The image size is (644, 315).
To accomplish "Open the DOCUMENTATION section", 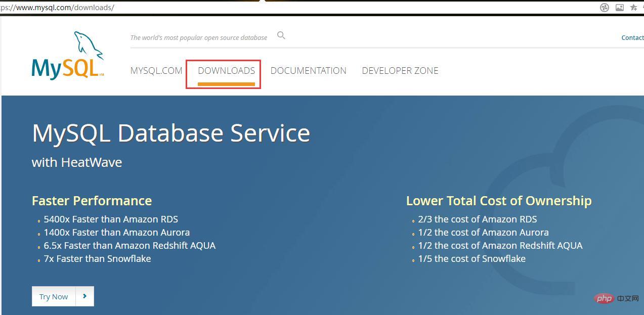I will (308, 70).
